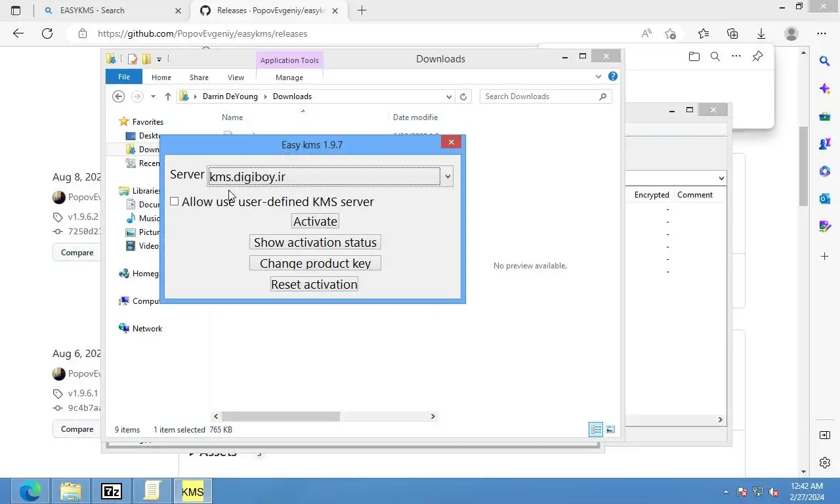
Task: Open the Server dropdown in Easy kms
Action: point(448,177)
